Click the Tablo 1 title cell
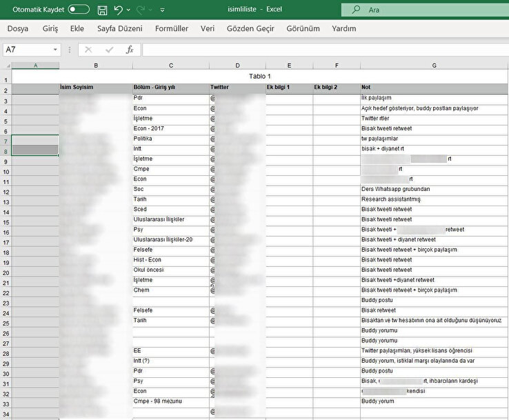 (260, 76)
